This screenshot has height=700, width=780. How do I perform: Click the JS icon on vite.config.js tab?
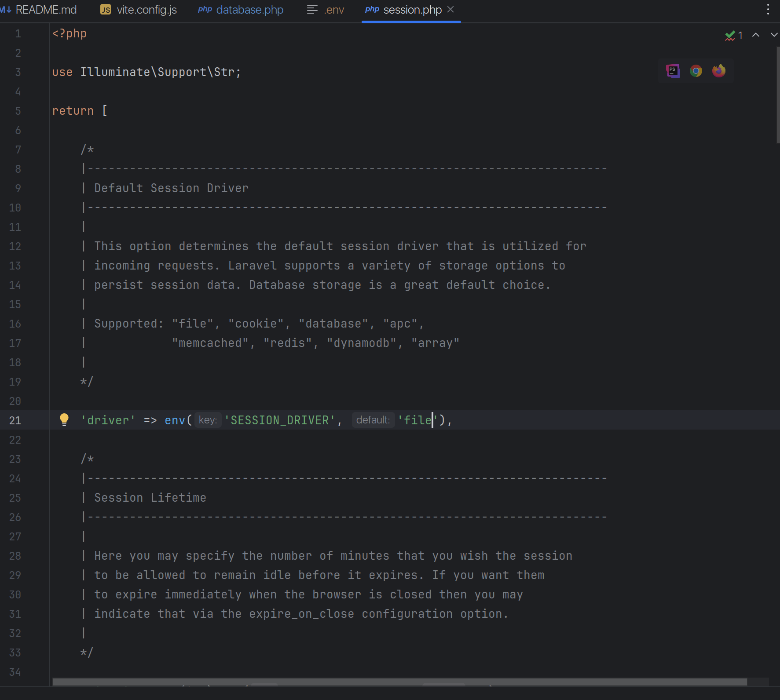click(106, 10)
